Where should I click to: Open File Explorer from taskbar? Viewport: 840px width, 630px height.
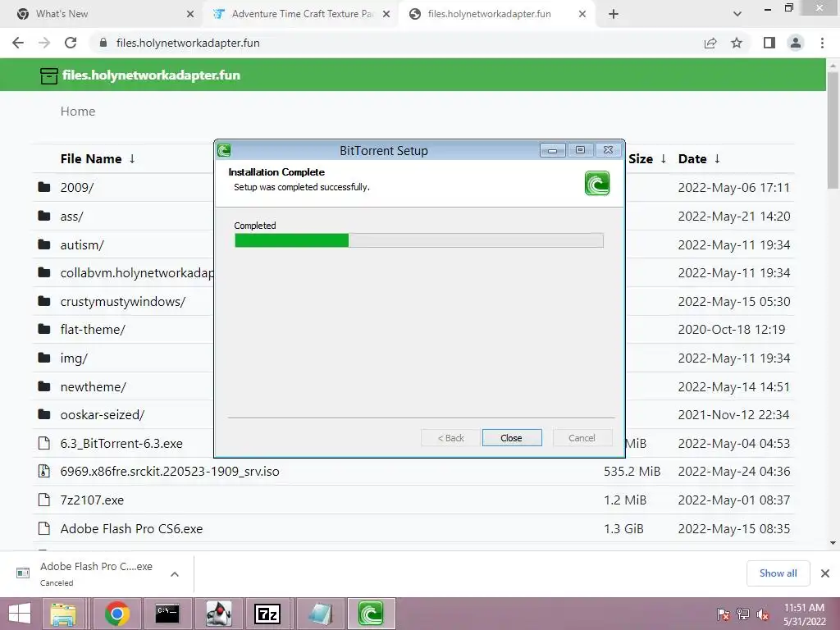click(63, 614)
